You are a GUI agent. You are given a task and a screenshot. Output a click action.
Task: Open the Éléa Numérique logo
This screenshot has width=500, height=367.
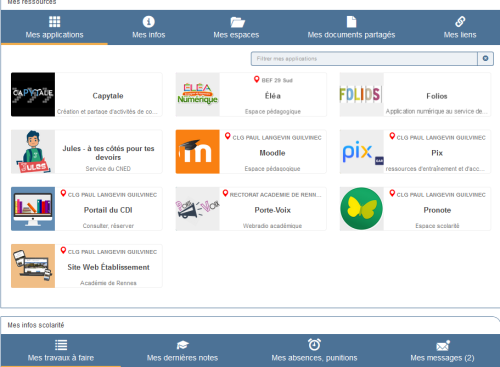click(x=198, y=94)
